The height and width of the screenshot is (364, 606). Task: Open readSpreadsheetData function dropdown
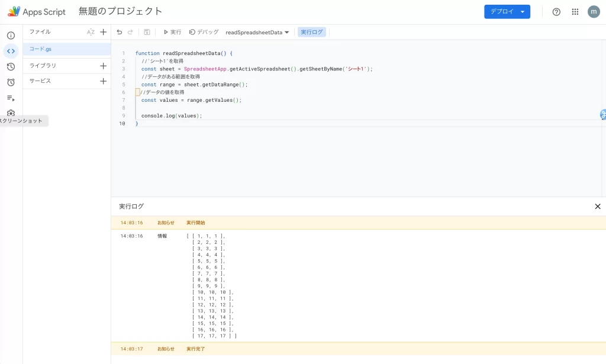pyautogui.click(x=257, y=33)
